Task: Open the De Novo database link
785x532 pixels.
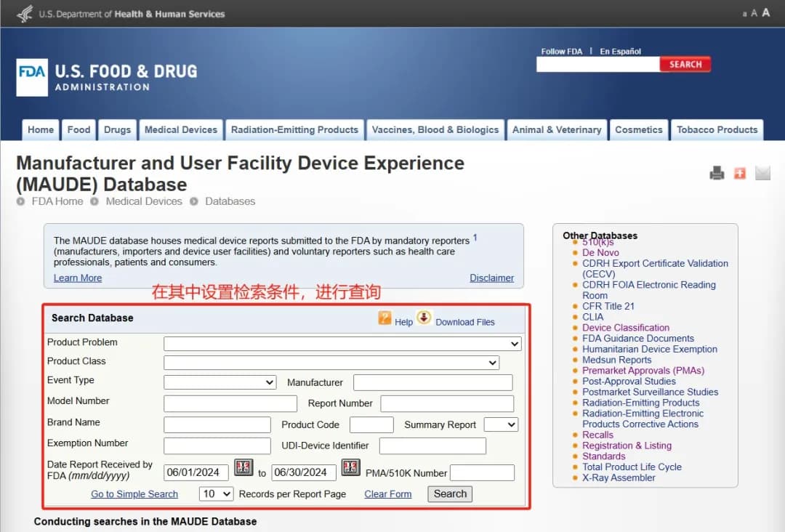Action: (x=600, y=253)
